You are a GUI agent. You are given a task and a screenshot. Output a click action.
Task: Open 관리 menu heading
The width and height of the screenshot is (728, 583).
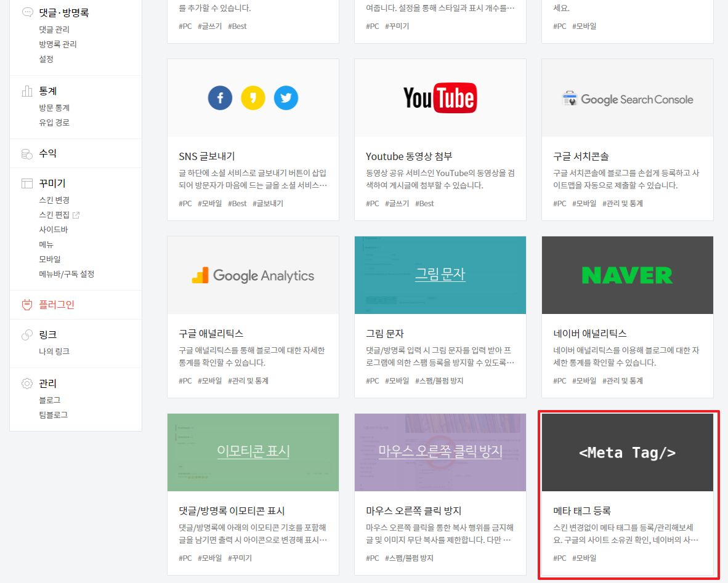coord(48,384)
